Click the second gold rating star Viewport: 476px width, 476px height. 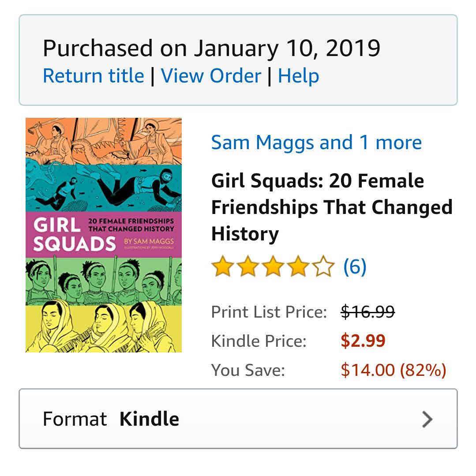pos(247,267)
